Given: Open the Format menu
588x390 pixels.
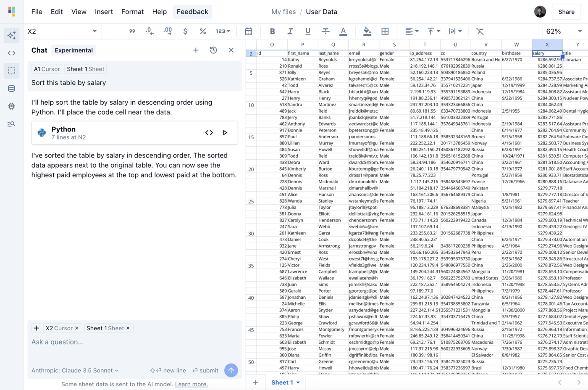Looking at the screenshot, I should pyautogui.click(x=132, y=12).
